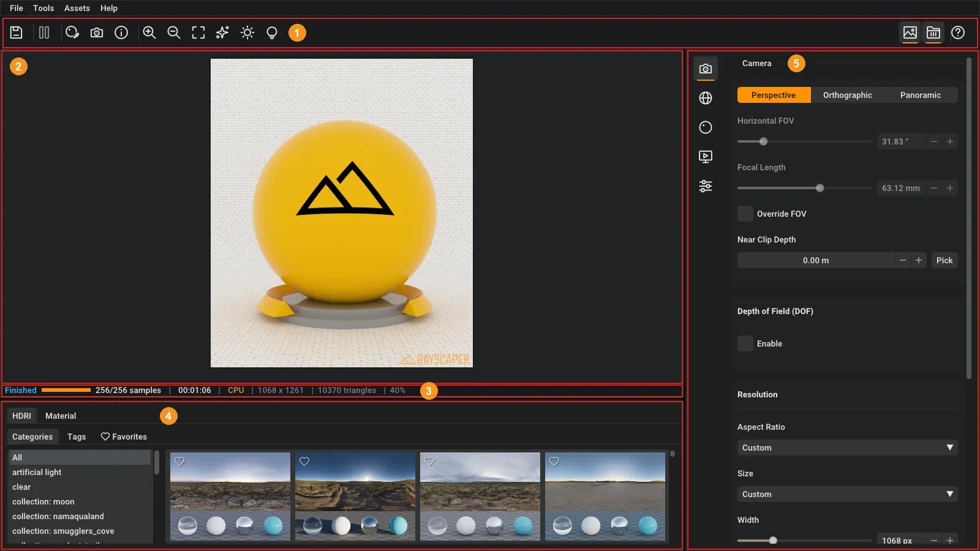
Task: Open the Tools menu
Action: pyautogui.click(x=43, y=8)
